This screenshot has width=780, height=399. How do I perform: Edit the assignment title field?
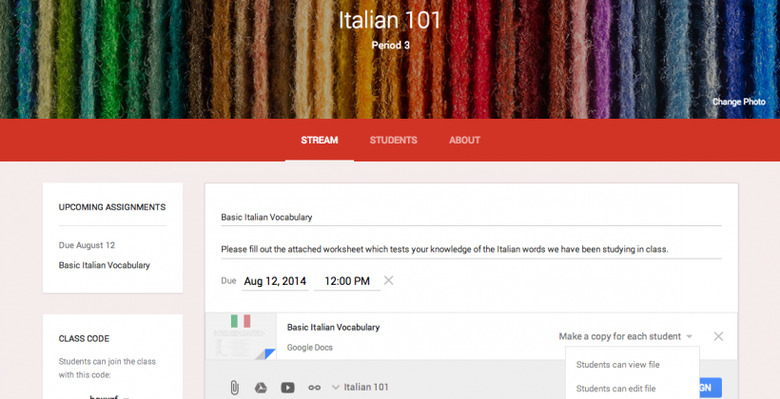tap(471, 217)
